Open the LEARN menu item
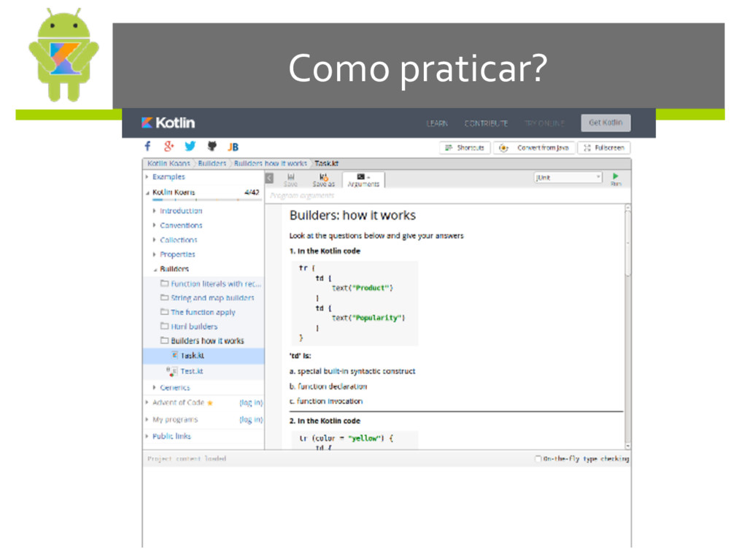This screenshot has width=747, height=560. [x=437, y=123]
